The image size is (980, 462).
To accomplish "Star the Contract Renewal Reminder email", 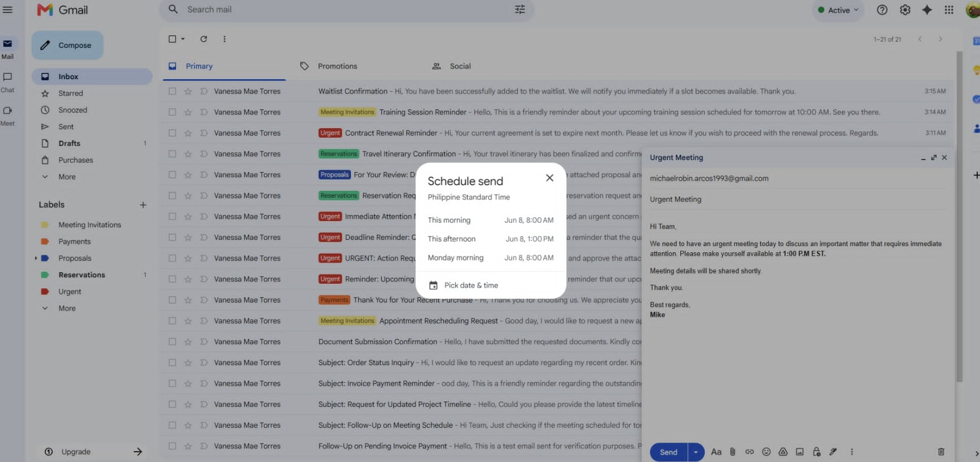I will tap(188, 133).
